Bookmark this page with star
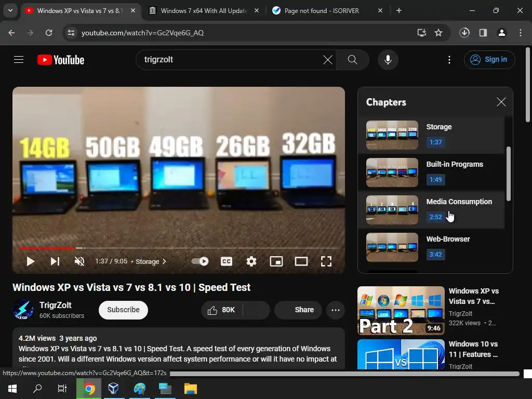 pyautogui.click(x=438, y=33)
